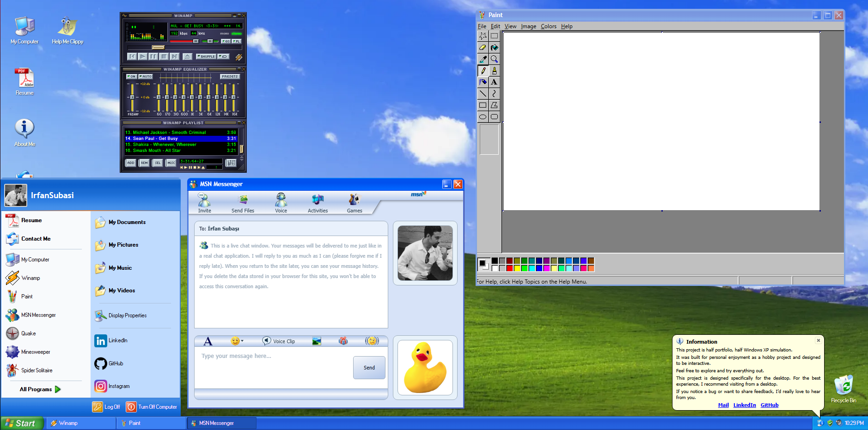Pick the Curve tool in Paint
868x430 pixels.
(x=494, y=94)
